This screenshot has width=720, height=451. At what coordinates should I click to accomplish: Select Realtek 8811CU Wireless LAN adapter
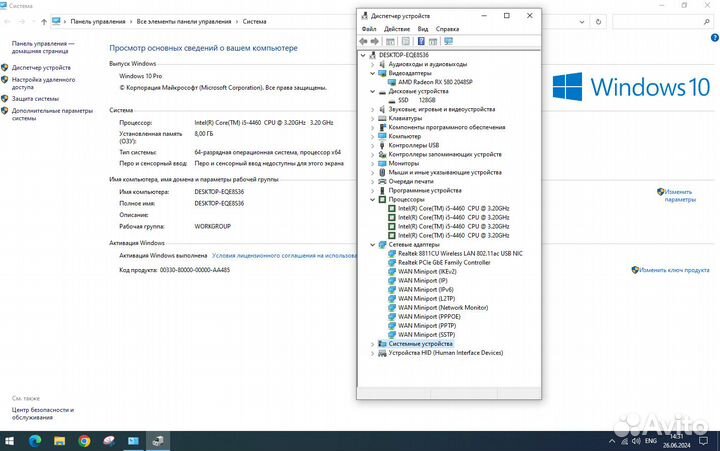pos(460,254)
